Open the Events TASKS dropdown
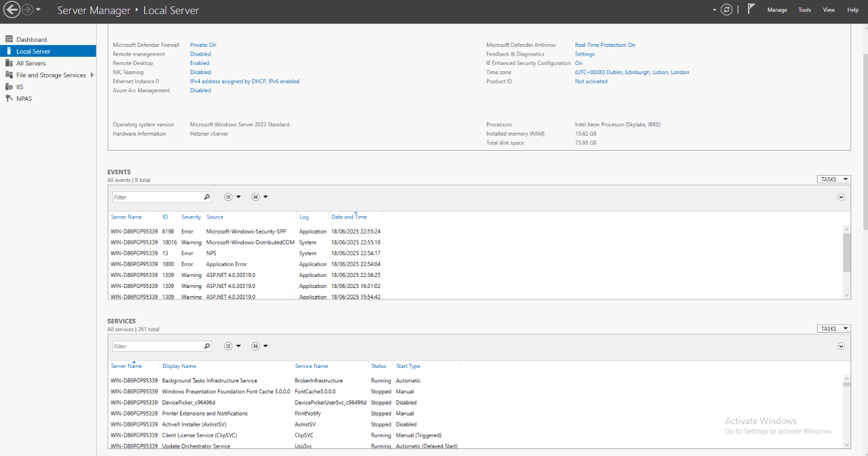868x456 pixels. pos(833,180)
